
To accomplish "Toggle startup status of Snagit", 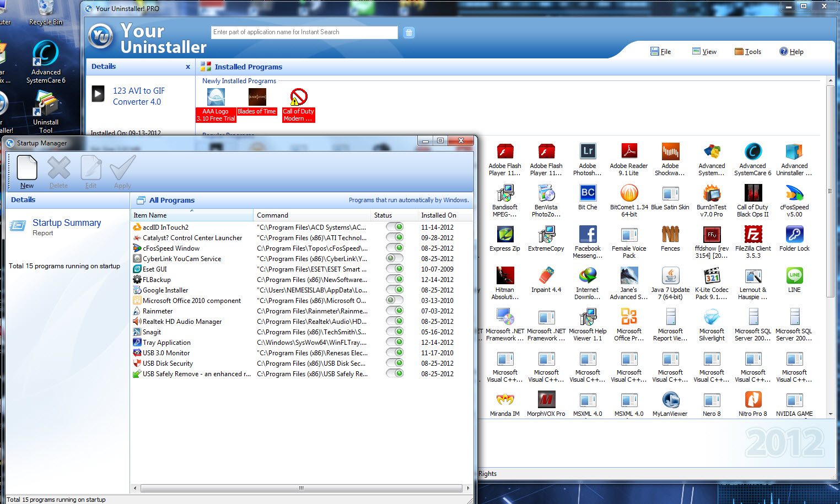I will (395, 332).
